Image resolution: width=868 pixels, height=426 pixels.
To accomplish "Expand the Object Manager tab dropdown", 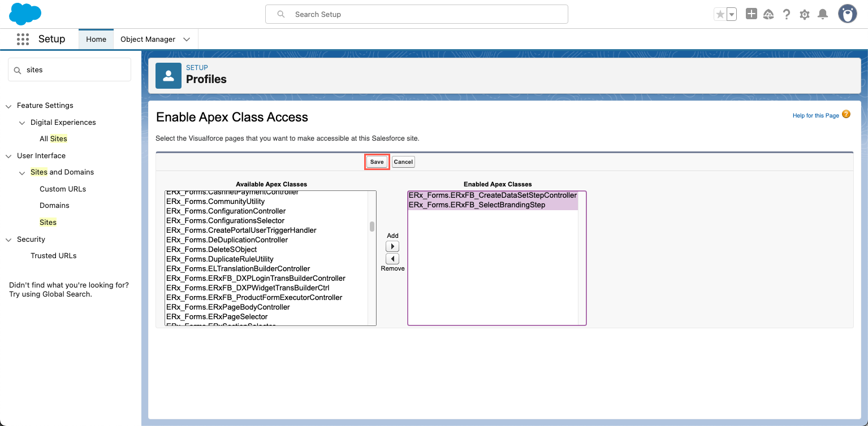I will 187,40.
